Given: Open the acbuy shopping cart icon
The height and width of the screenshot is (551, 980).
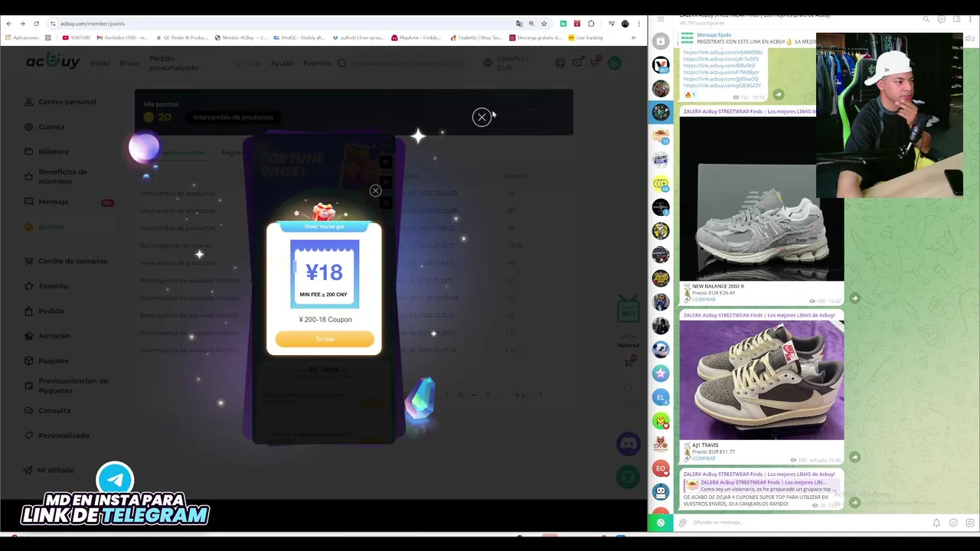Looking at the screenshot, I should 594,63.
